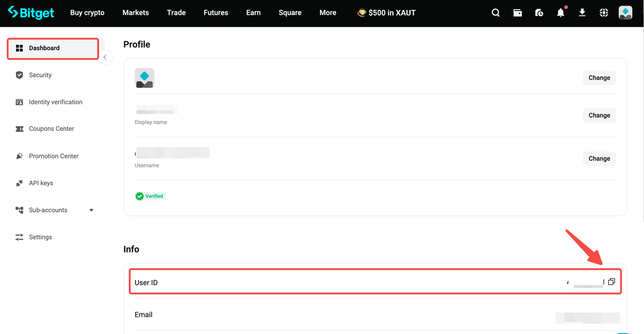This screenshot has height=334, width=644.
Task: Select the Security shield icon in sidebar
Action: click(19, 74)
